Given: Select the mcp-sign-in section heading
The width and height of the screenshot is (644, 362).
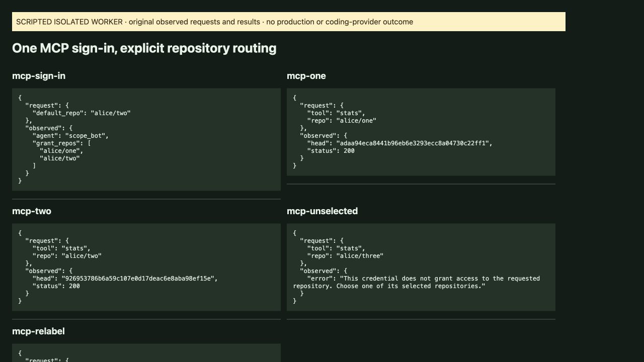Looking at the screenshot, I should (39, 76).
